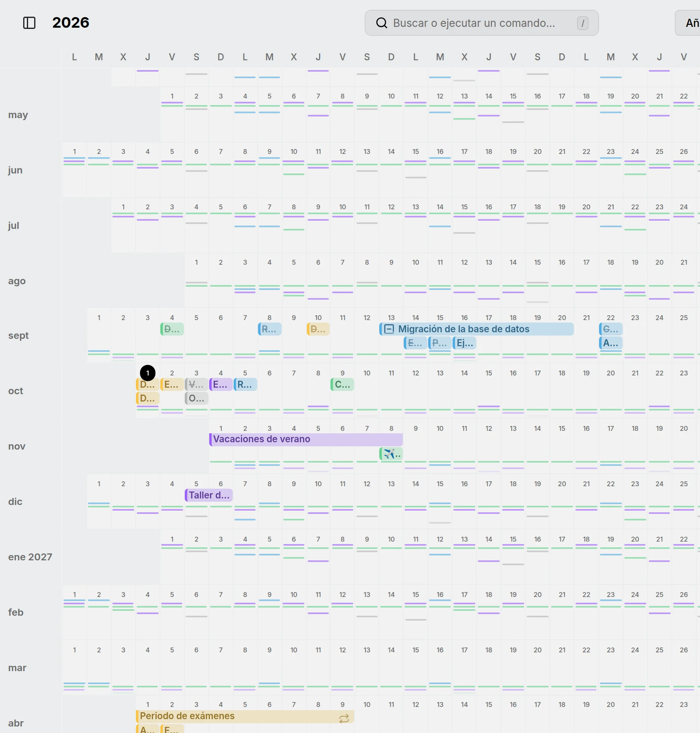
Task: Select day 20 in the November row
Action: pos(684,428)
